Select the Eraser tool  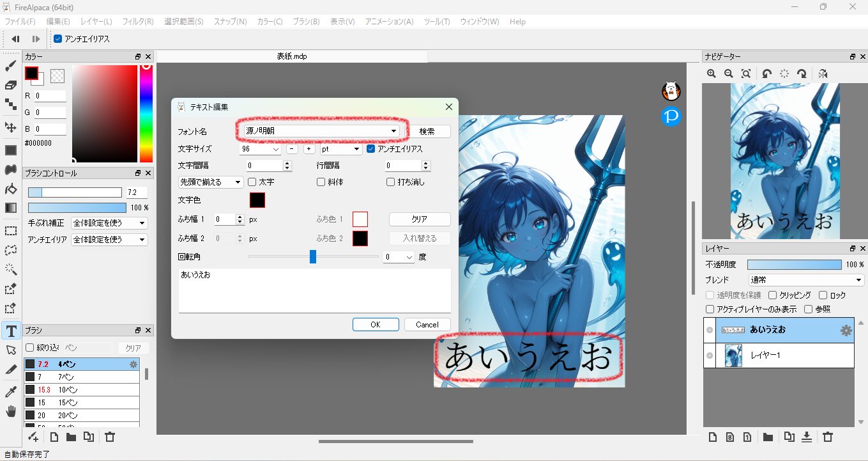[11, 85]
